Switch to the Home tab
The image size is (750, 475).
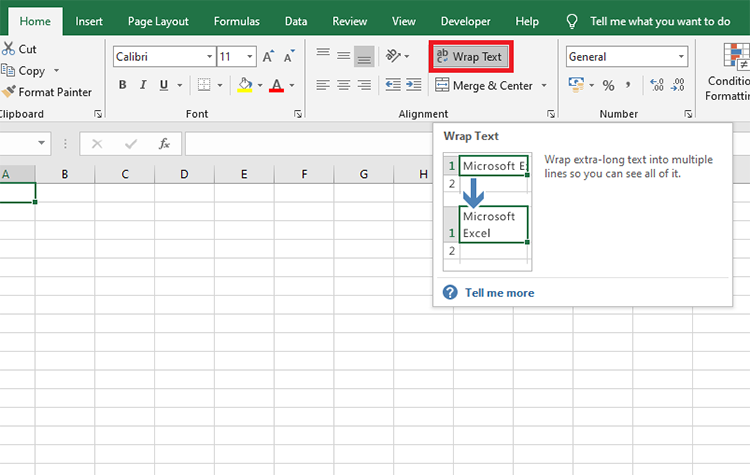pyautogui.click(x=35, y=22)
